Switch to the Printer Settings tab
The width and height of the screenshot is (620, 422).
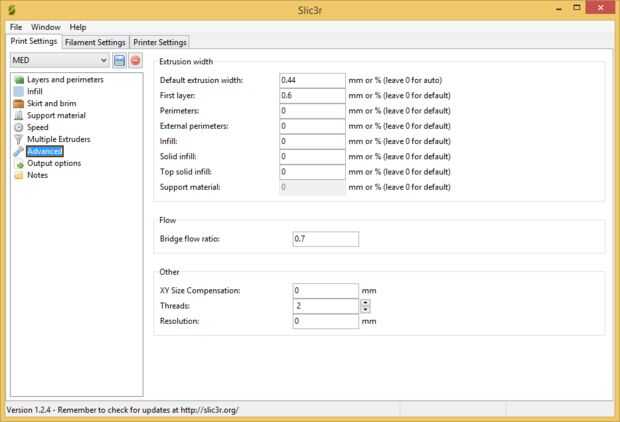tap(160, 42)
